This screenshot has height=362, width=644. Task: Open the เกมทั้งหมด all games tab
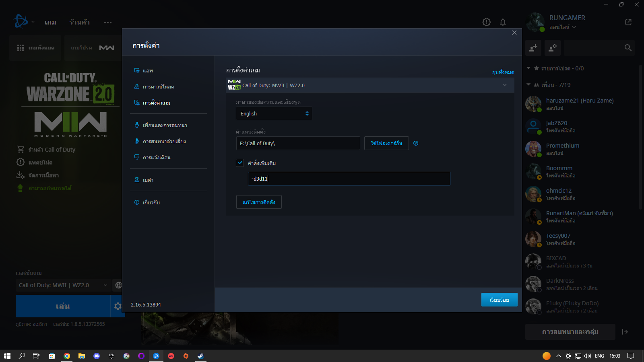(x=35, y=48)
